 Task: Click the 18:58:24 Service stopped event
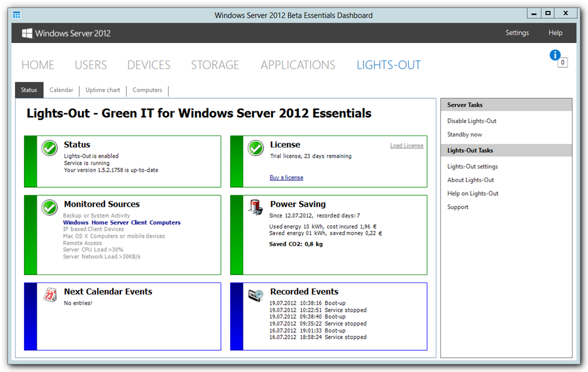[x=318, y=337]
